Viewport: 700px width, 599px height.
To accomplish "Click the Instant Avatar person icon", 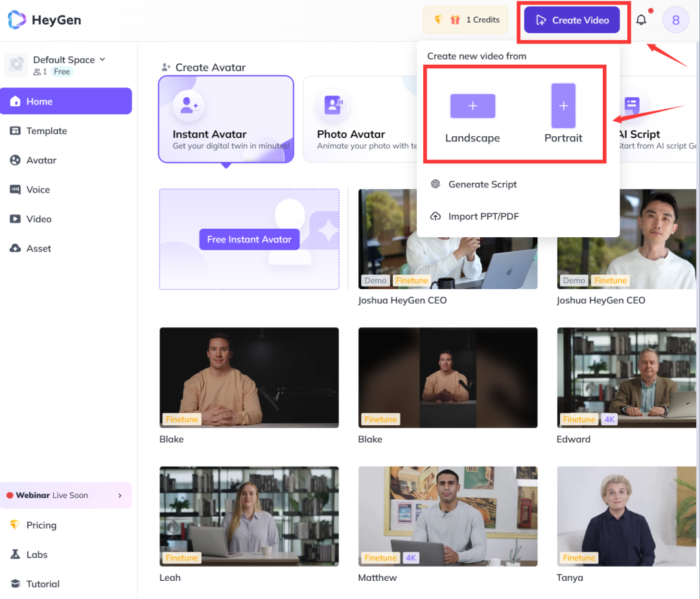I will pyautogui.click(x=189, y=105).
